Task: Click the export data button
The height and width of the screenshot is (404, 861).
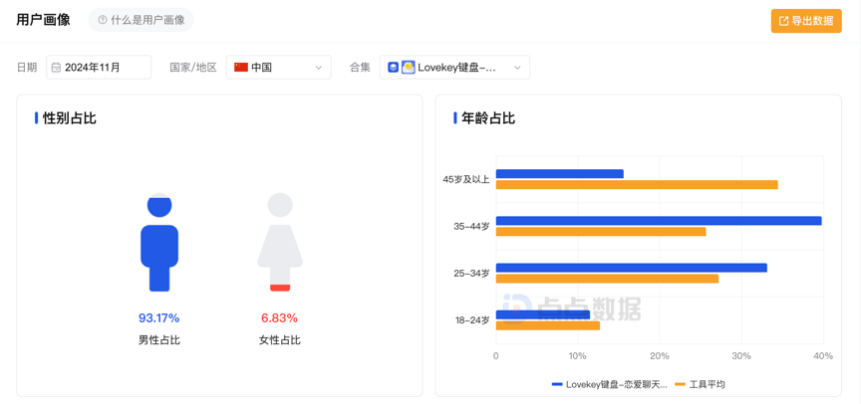Action: tap(805, 20)
